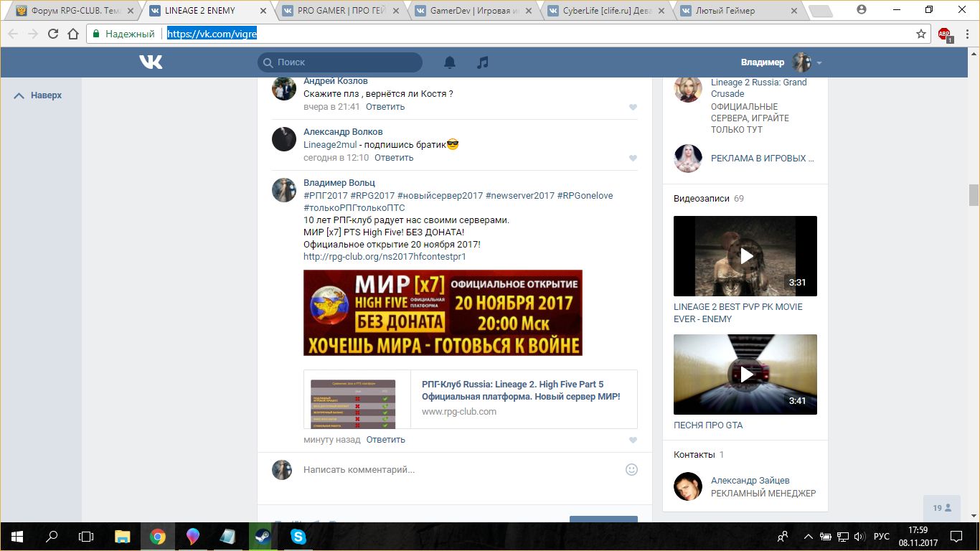Bookmark this page with star icon
Screen dimensions: 980x551
(x=921, y=34)
